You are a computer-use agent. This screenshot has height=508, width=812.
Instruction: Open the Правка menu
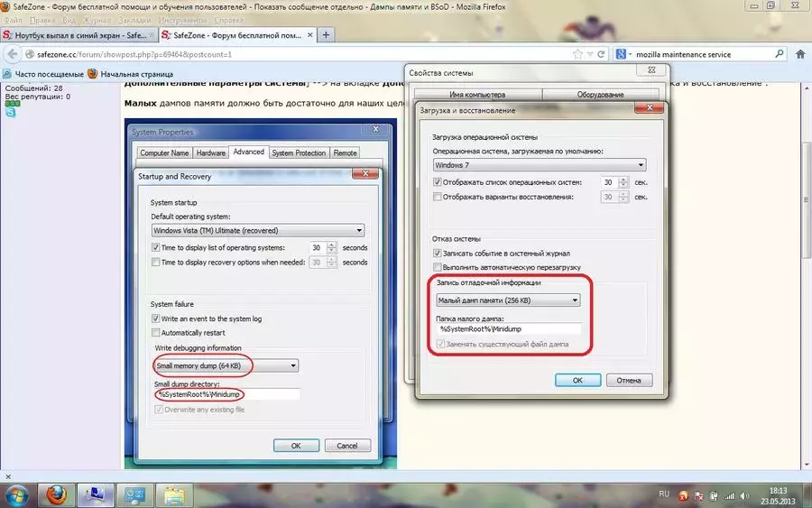click(x=42, y=20)
